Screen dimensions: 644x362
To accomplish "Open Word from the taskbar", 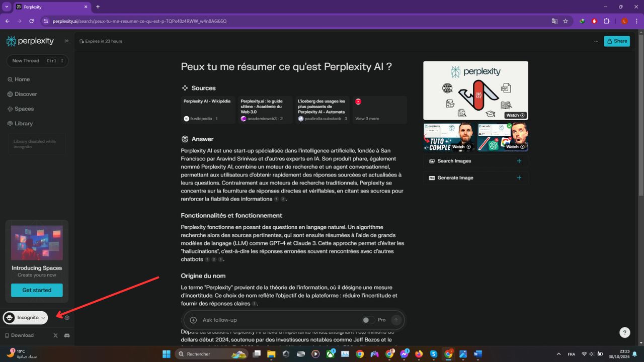I will [x=477, y=354].
